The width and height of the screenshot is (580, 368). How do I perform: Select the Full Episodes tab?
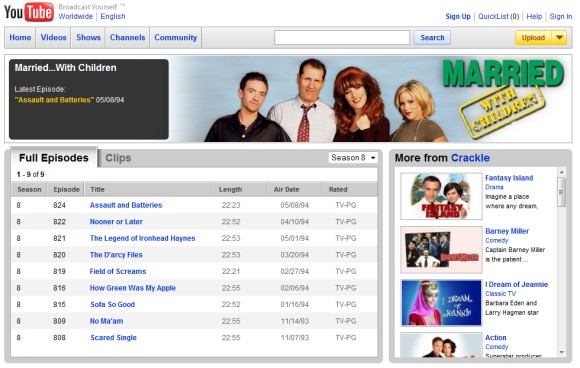[x=54, y=158]
